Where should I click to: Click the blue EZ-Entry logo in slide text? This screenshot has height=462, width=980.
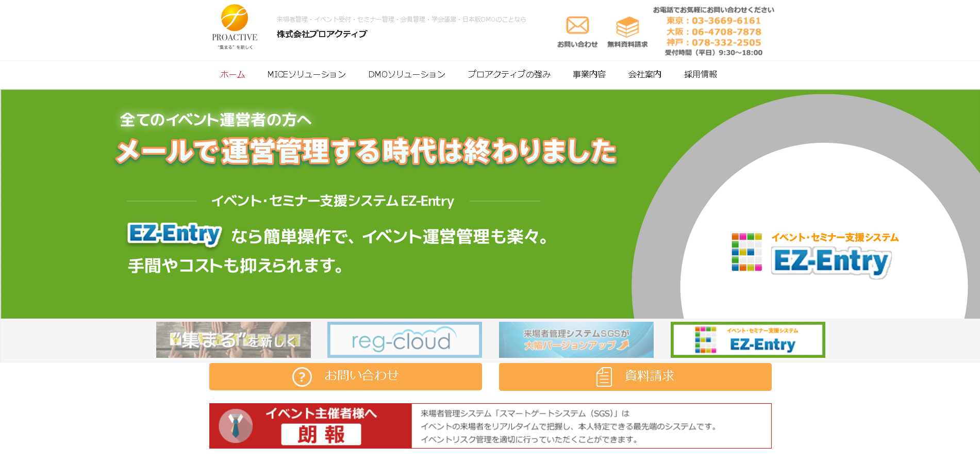pyautogui.click(x=175, y=234)
